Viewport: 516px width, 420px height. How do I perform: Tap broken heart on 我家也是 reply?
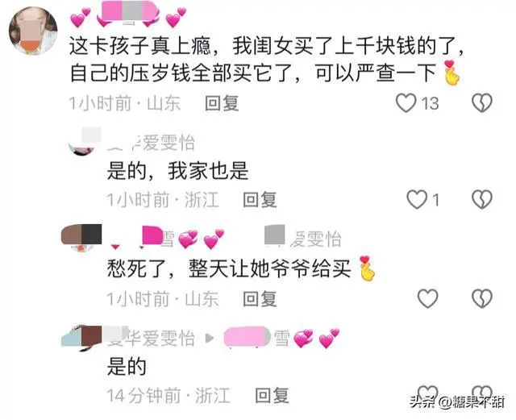pyautogui.click(x=482, y=199)
